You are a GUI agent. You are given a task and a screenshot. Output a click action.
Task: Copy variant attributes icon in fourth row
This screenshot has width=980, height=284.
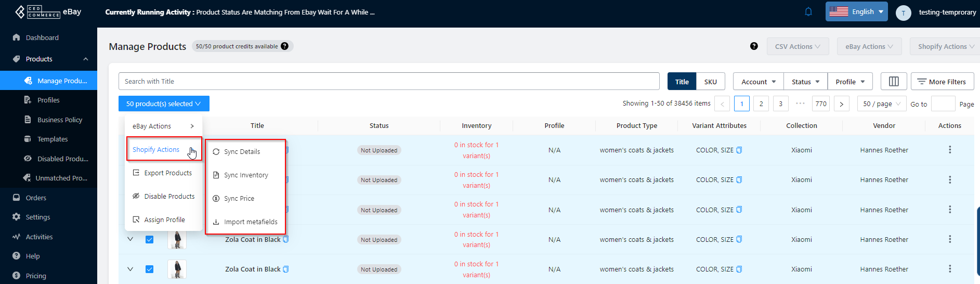point(739,240)
